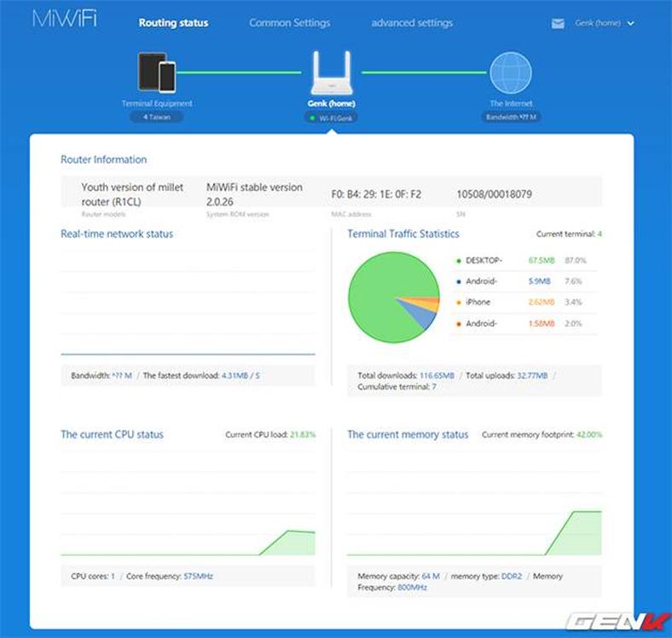The height and width of the screenshot is (638, 672).
Task: Click the Total uploads value 32.77MB
Action: (x=532, y=375)
